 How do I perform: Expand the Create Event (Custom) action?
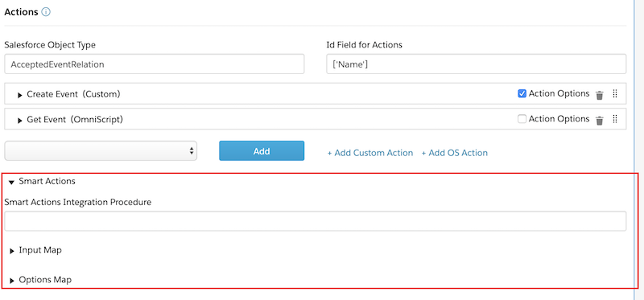(19, 95)
